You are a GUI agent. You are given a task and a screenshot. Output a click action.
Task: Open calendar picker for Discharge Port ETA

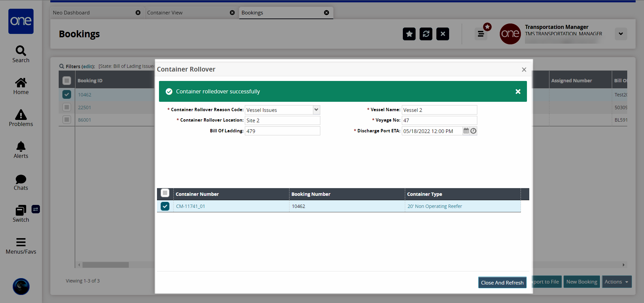click(x=466, y=131)
